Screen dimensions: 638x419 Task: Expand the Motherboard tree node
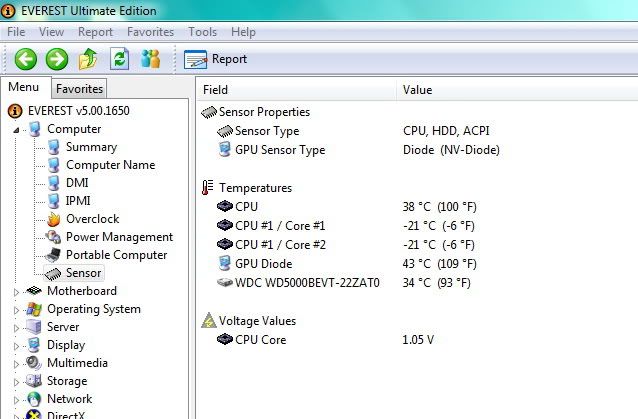point(16,292)
